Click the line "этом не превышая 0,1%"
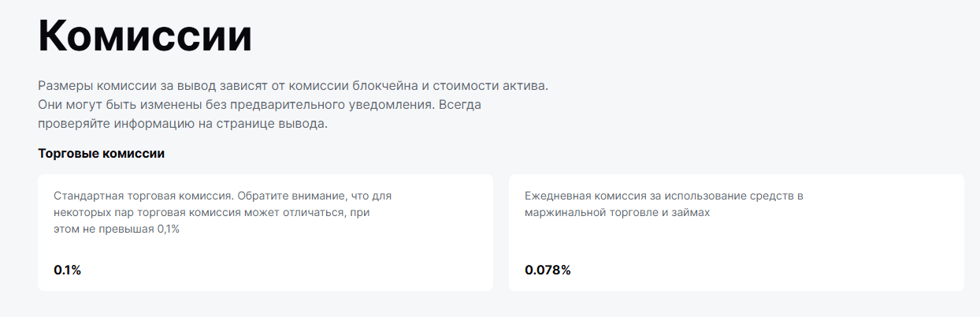 point(117,229)
